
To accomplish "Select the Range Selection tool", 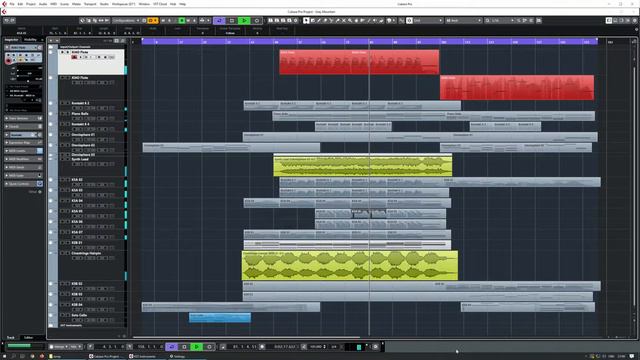I will click(x=313, y=20).
